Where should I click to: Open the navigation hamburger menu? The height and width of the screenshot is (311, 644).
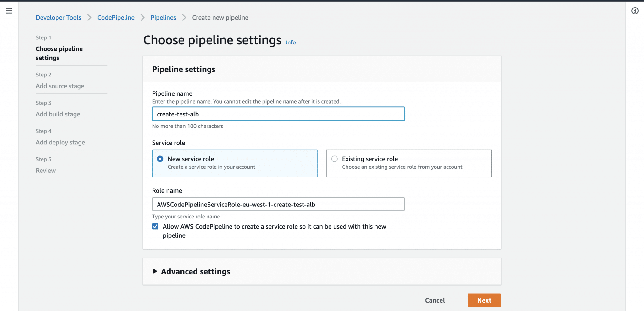pyautogui.click(x=9, y=10)
